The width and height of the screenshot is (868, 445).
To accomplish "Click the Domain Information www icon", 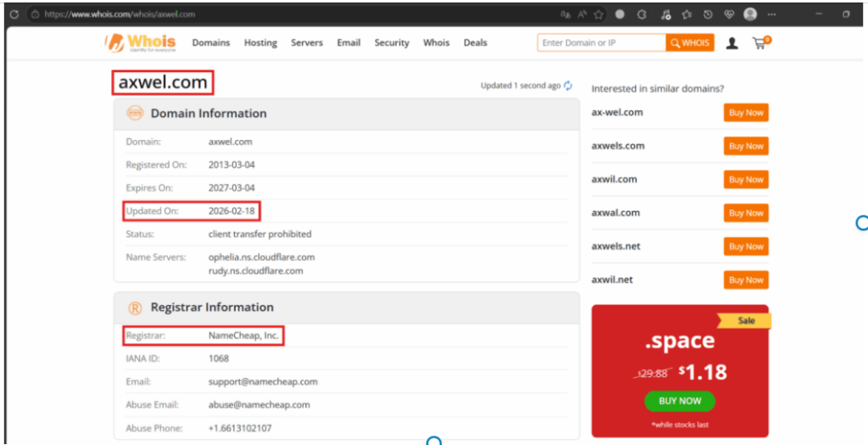I will click(135, 114).
